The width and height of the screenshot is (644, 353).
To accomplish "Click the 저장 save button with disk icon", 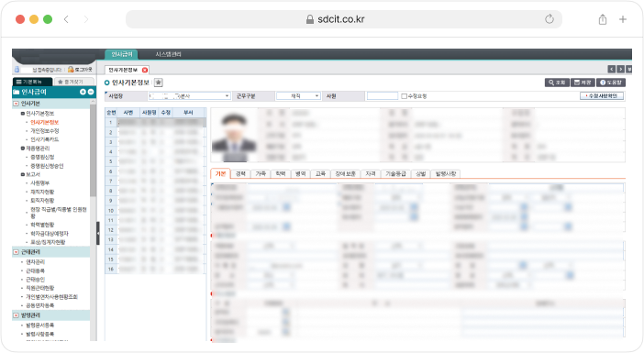I will click(583, 83).
